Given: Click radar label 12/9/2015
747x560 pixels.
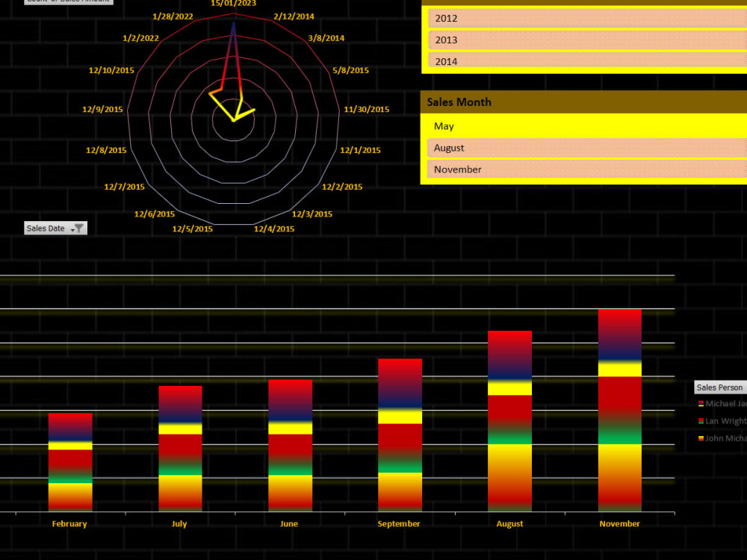Looking at the screenshot, I should coord(102,110).
